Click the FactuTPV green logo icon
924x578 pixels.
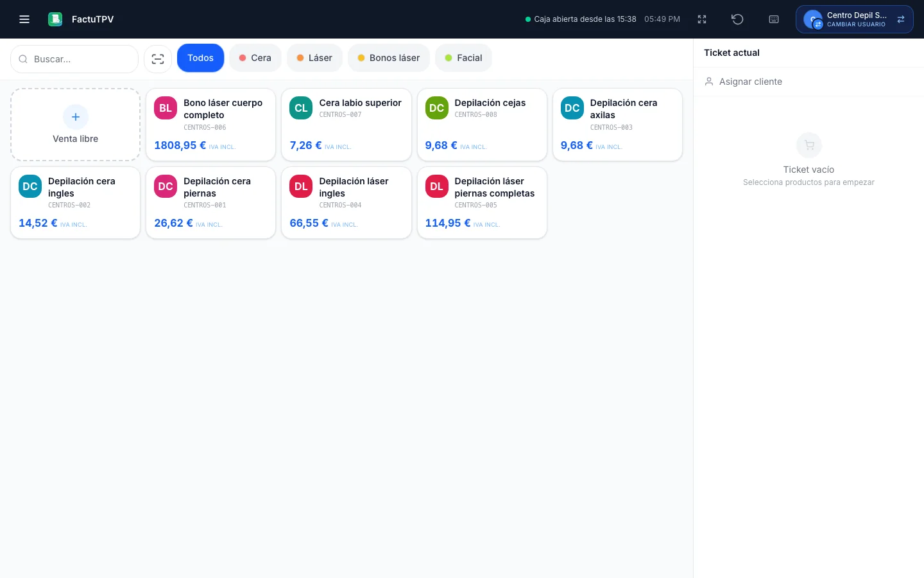[x=55, y=19]
